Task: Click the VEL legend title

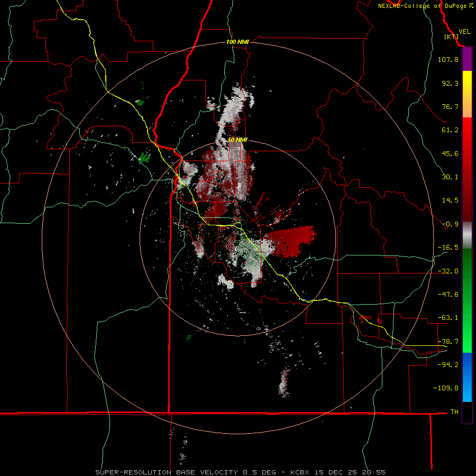Action: click(464, 32)
